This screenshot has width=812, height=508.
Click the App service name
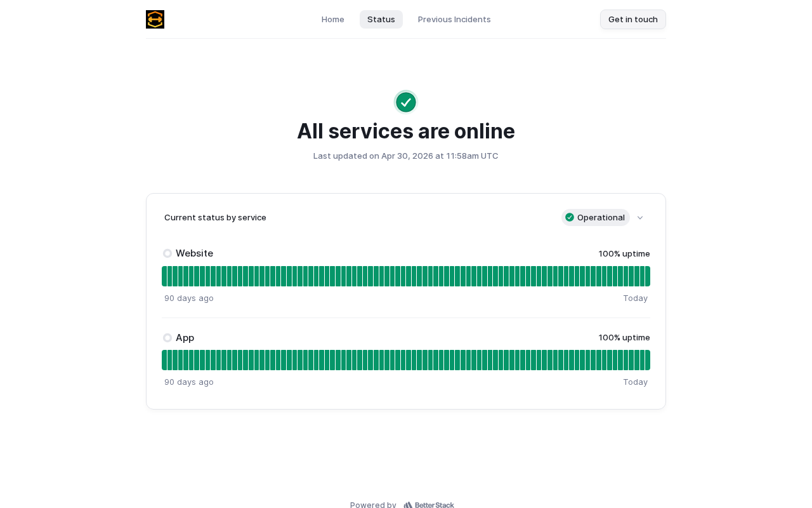(x=185, y=338)
